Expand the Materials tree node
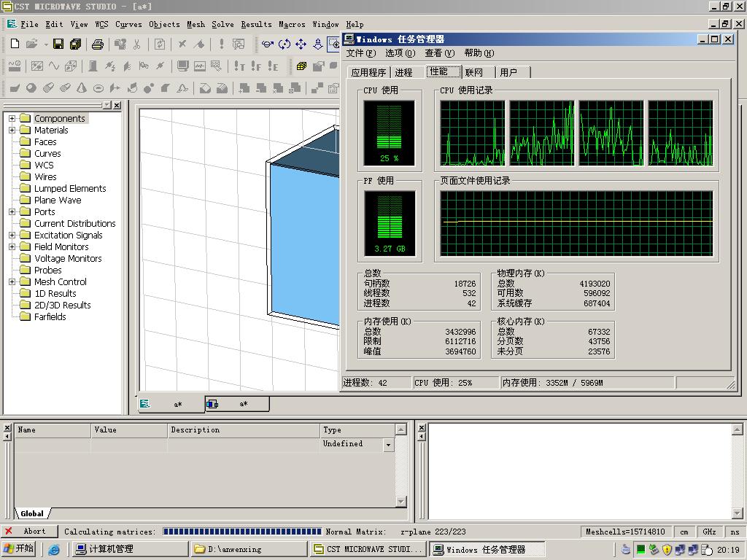747x560 pixels. click(x=12, y=130)
